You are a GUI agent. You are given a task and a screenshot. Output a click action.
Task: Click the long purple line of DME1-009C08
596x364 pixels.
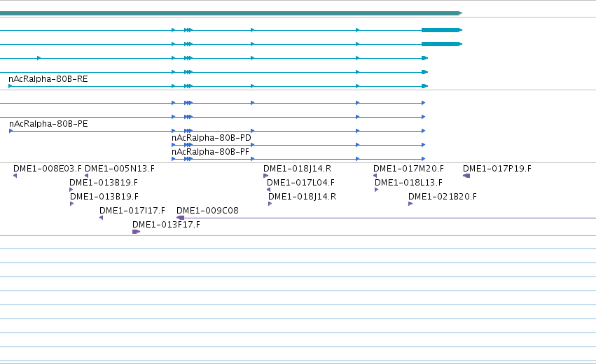click(386, 218)
